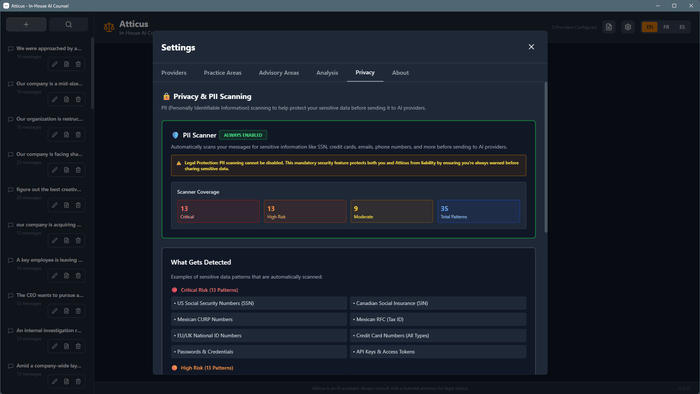Open the Practice Areas tab
This screenshot has width=700, height=394.
coord(222,73)
